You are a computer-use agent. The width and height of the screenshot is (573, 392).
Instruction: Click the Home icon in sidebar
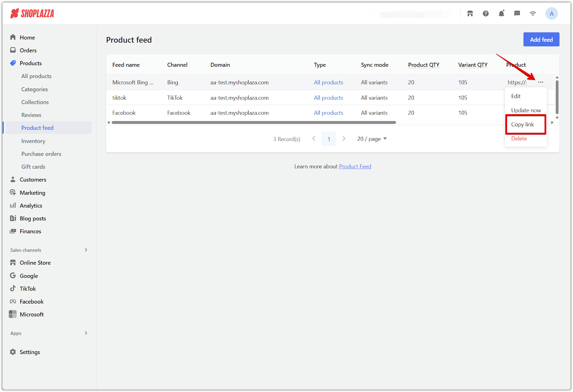click(x=13, y=37)
